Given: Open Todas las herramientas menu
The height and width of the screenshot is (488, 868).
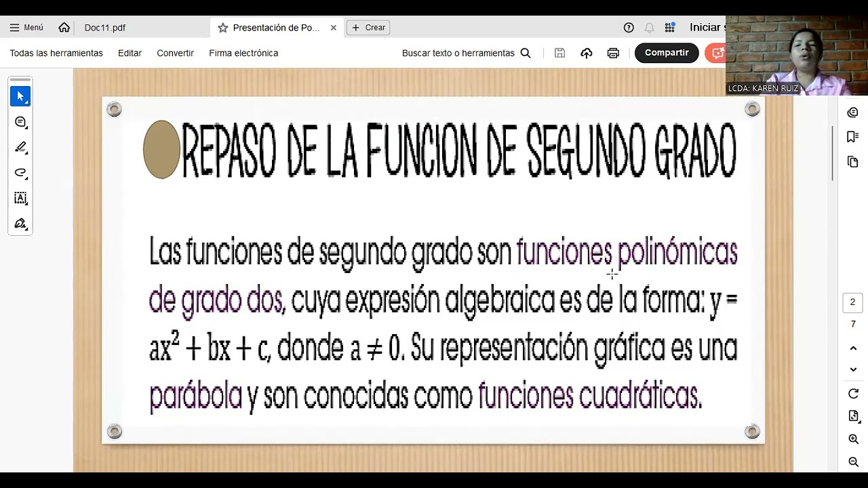Looking at the screenshot, I should pyautogui.click(x=56, y=53).
